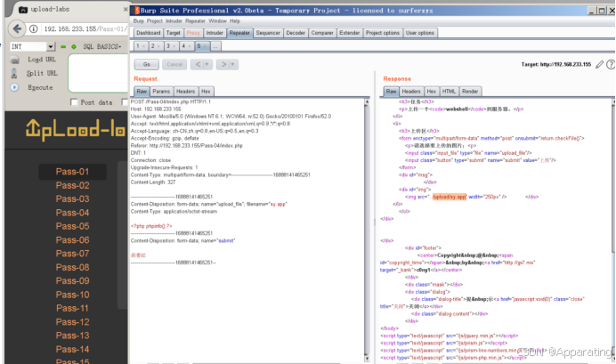The height and width of the screenshot is (364, 616).
Task: Switch to the Proxy tab
Action: [x=193, y=33]
